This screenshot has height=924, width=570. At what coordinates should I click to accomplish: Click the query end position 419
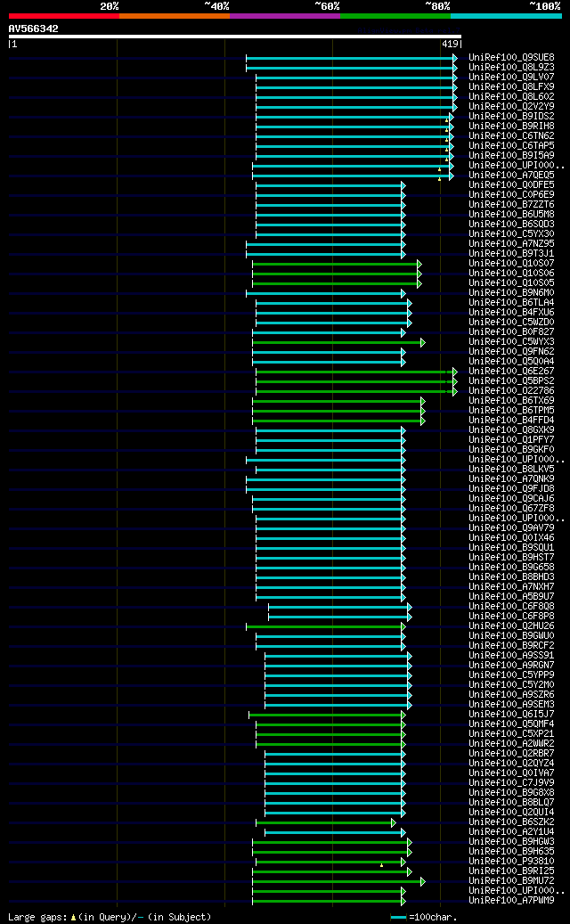click(451, 44)
